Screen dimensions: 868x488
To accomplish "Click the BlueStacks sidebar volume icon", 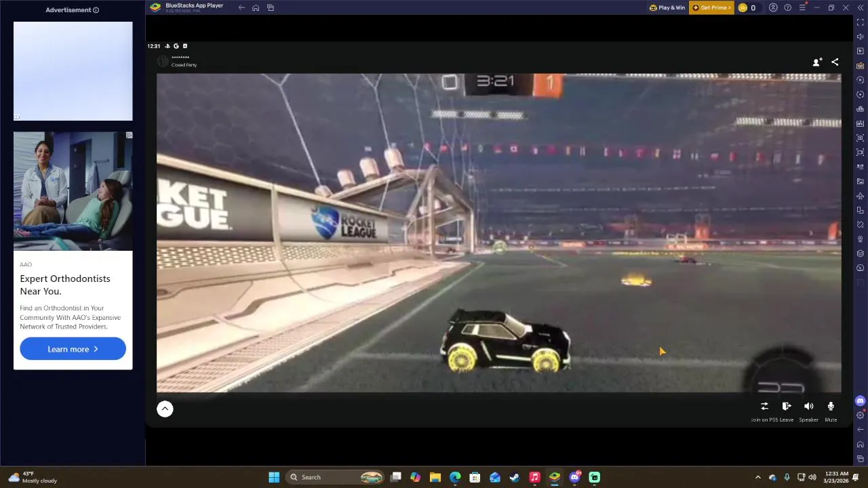I will [x=861, y=37].
